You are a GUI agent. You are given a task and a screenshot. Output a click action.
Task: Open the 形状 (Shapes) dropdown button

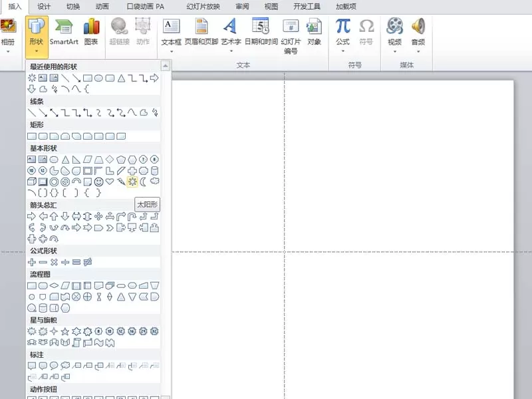(x=37, y=37)
